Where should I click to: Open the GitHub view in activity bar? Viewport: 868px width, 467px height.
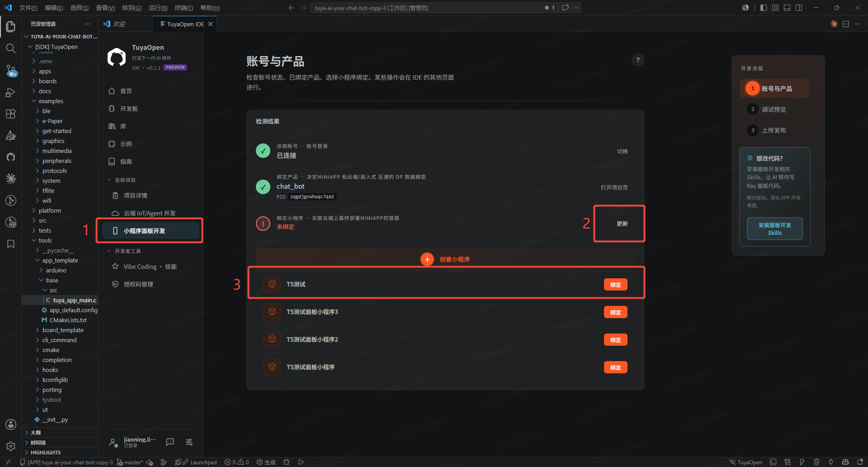pos(11,157)
